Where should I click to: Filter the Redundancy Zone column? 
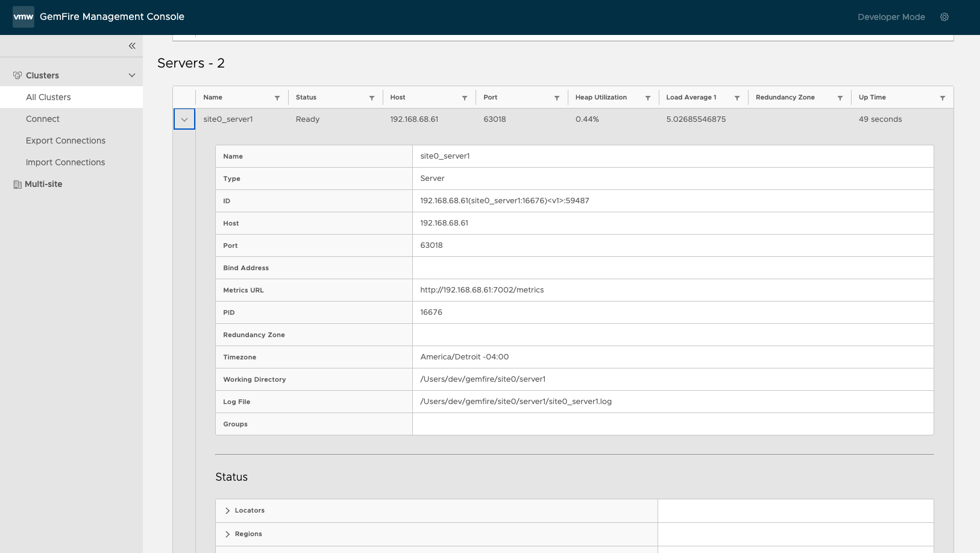click(x=840, y=98)
